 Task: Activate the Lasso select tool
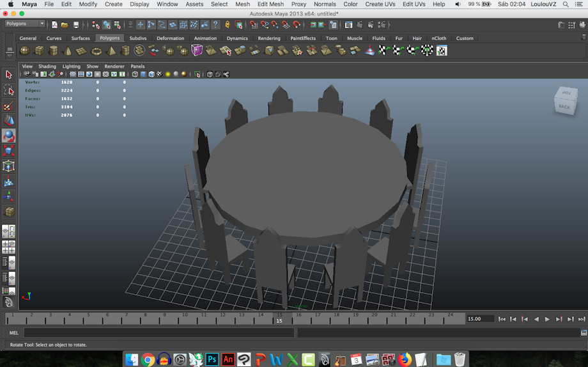point(9,90)
